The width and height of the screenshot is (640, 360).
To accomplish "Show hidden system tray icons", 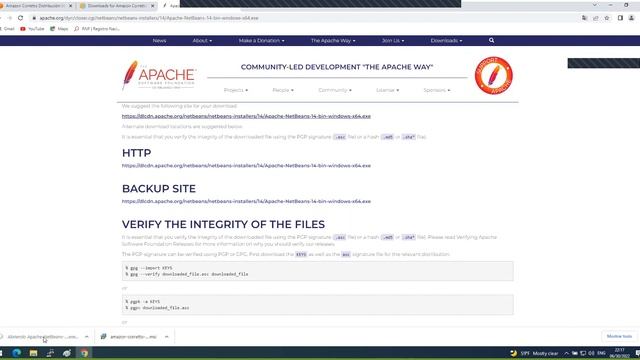I will [x=566, y=353].
